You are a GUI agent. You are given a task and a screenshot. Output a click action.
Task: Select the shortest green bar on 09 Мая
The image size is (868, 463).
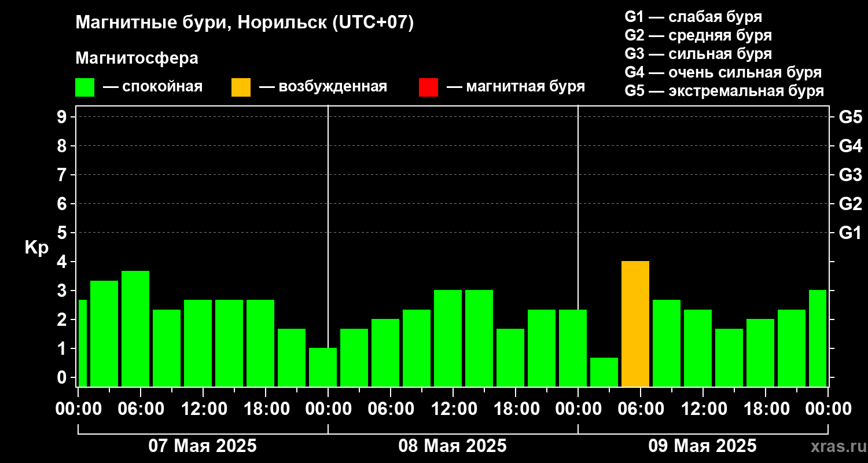click(x=604, y=372)
